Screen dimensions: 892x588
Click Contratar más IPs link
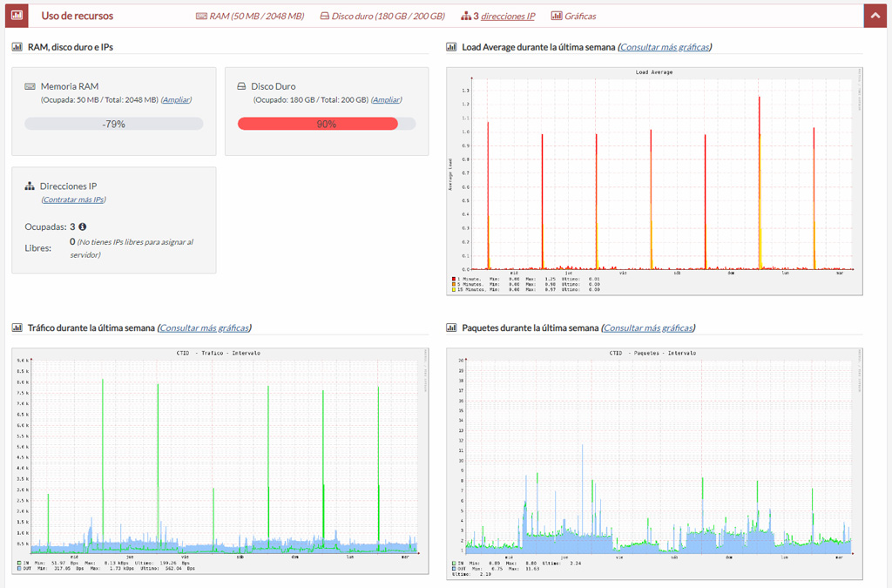click(74, 199)
